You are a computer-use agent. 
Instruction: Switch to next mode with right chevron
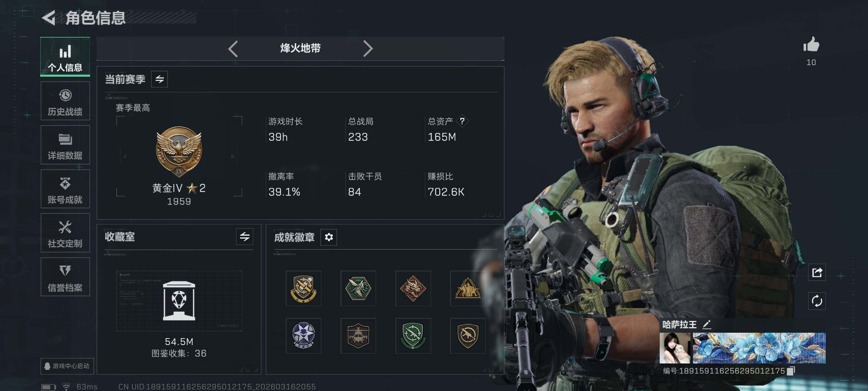368,49
